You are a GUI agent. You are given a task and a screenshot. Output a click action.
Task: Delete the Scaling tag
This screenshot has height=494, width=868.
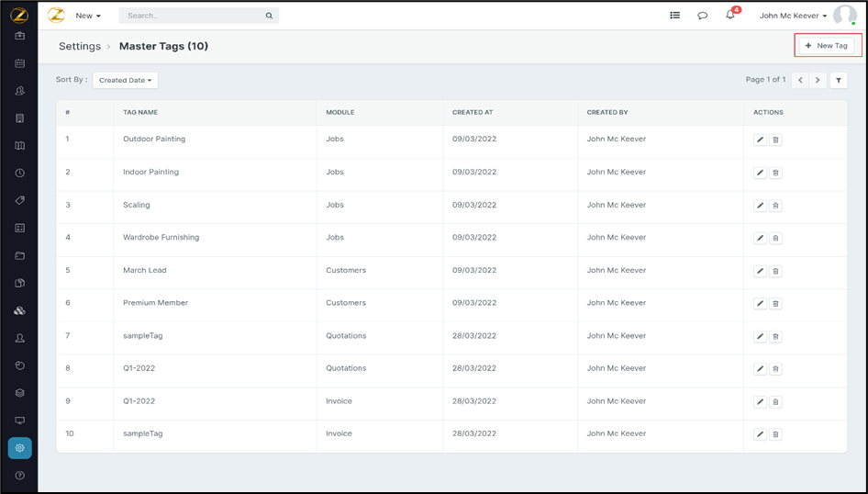[x=775, y=206]
